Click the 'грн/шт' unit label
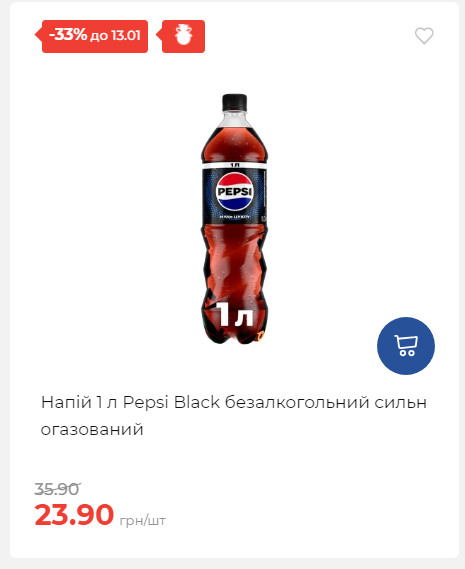Image resolution: width=465 pixels, height=569 pixels. pyautogui.click(x=143, y=520)
